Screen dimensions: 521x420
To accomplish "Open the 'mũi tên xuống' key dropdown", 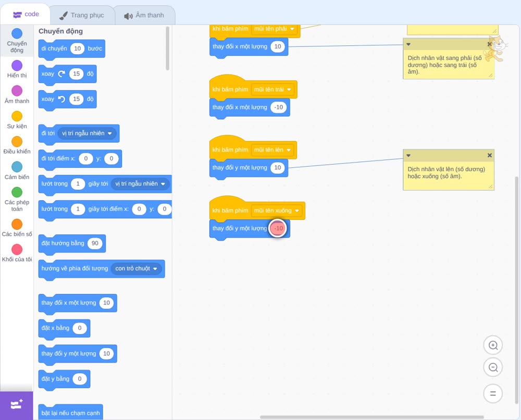I will [277, 211].
